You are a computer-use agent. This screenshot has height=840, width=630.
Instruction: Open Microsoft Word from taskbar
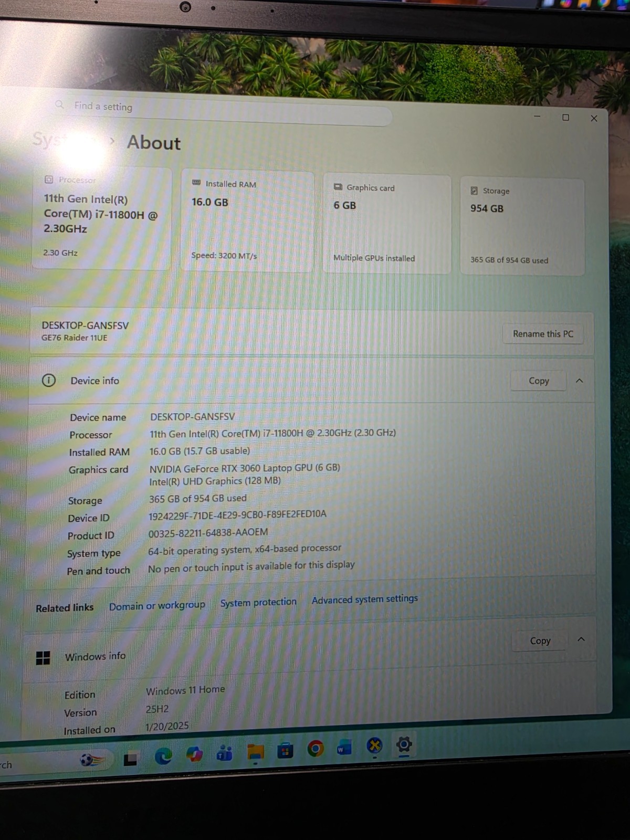(344, 747)
